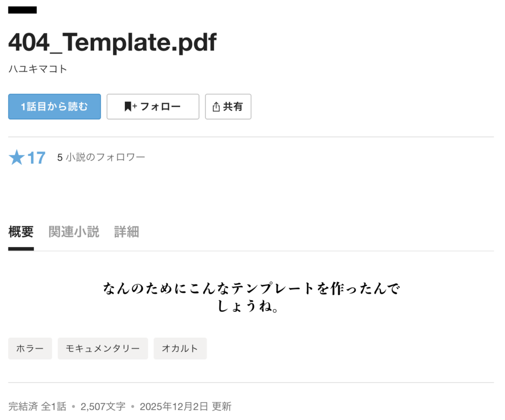The height and width of the screenshot is (420, 505).
Task: Click the share icon beside 共有
Action: [x=216, y=107]
